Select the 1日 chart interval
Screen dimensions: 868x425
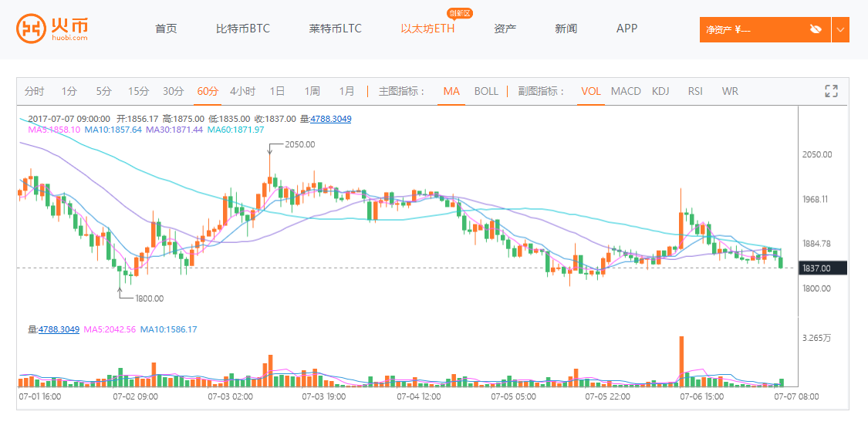[x=277, y=91]
